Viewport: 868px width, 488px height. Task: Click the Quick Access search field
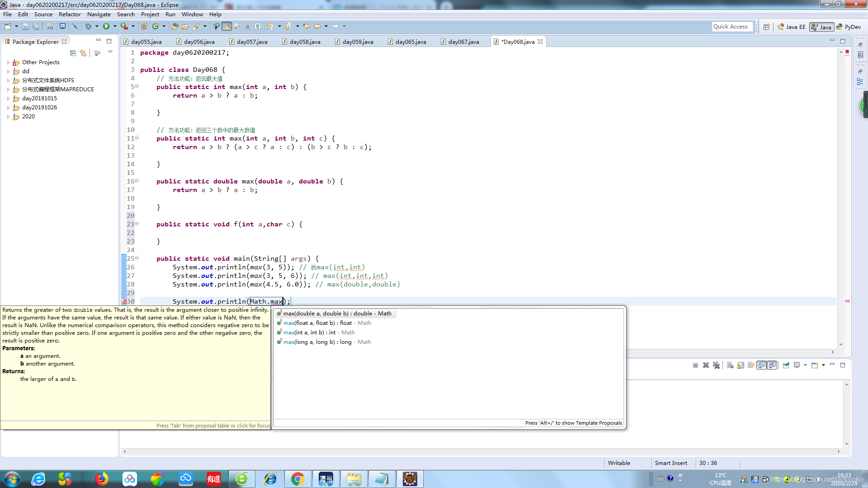(733, 27)
